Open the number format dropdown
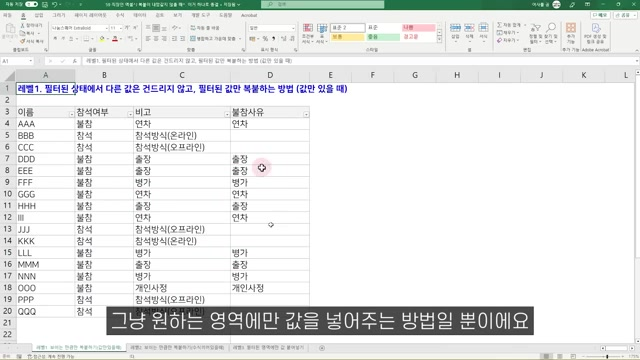Viewport: 640px width, 360px height. [293, 28]
